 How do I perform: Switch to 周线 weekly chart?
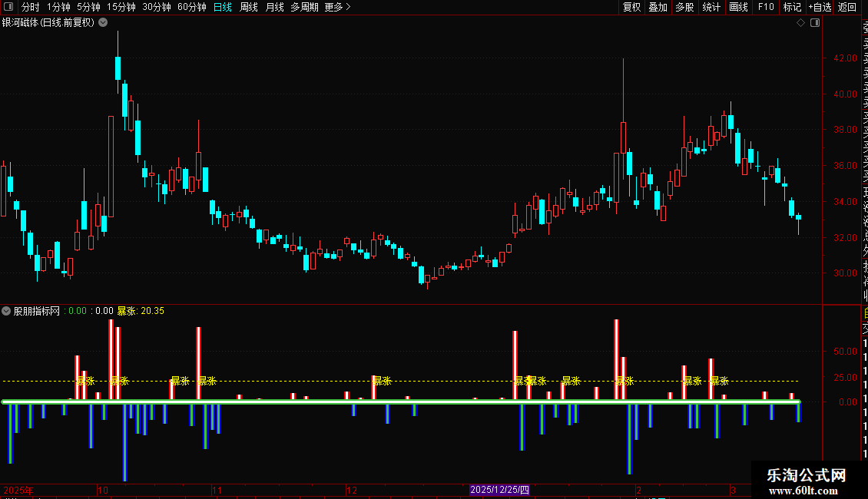click(249, 7)
